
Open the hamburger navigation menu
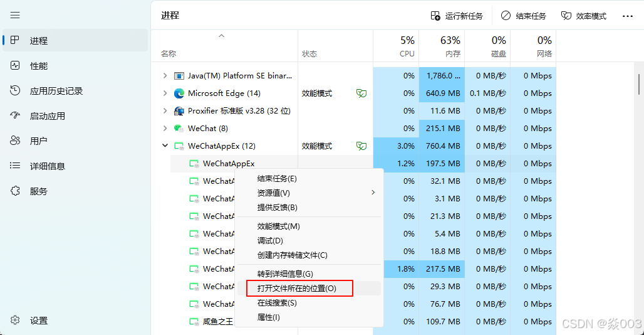15,15
